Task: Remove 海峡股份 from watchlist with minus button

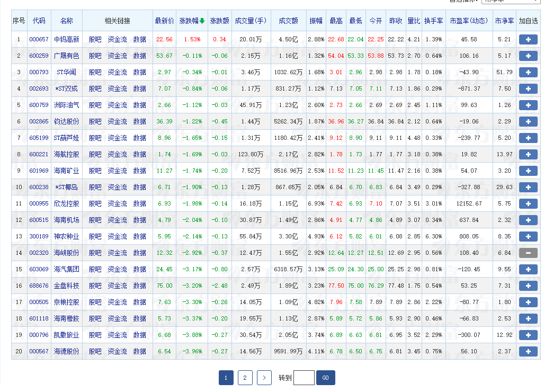Action: coord(528,253)
